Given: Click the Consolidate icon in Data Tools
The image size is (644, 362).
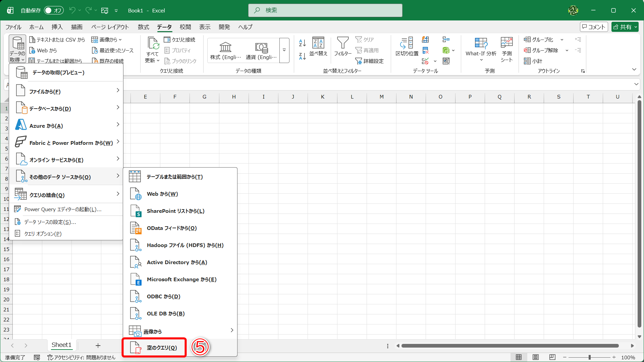Looking at the screenshot, I should (x=446, y=40).
